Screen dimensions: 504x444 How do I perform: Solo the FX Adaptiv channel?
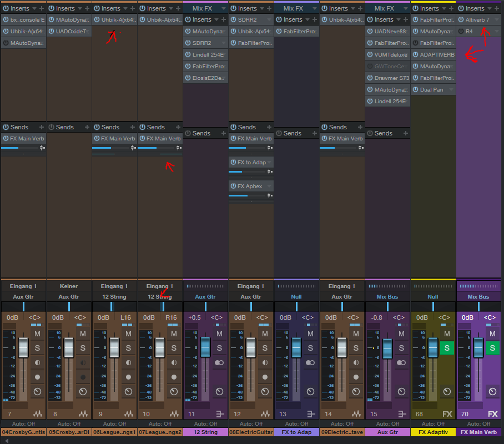click(447, 348)
